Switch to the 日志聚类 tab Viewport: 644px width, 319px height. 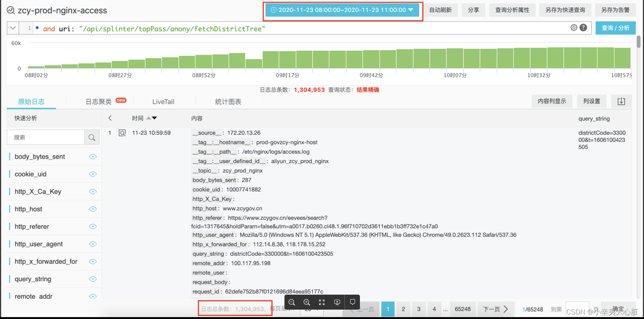[x=99, y=102]
